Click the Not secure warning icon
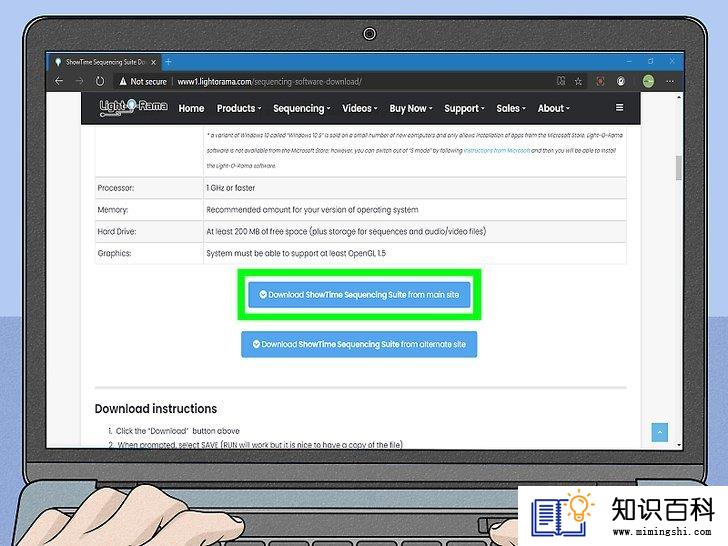 (123, 81)
